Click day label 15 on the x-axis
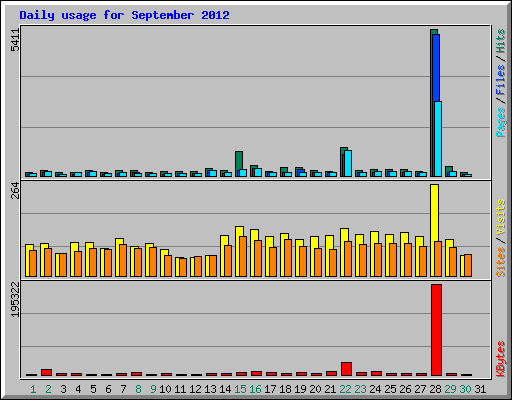 pyautogui.click(x=240, y=389)
